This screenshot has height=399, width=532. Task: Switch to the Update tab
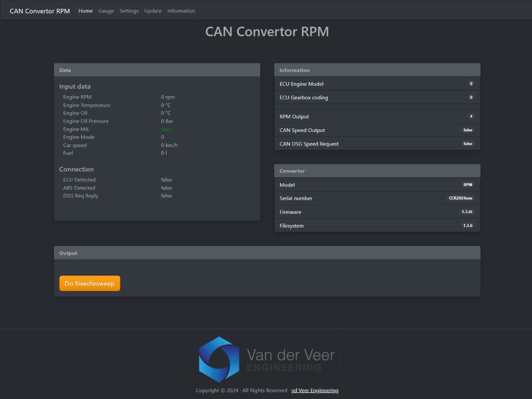coord(153,10)
